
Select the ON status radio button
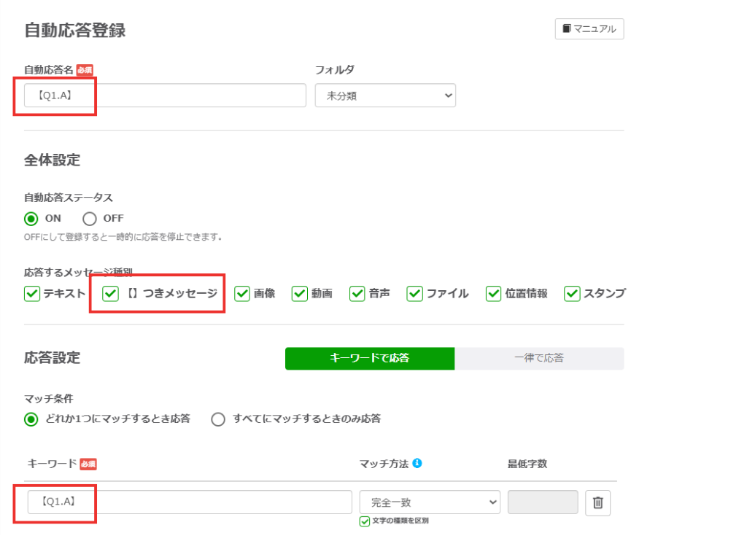coord(31,218)
